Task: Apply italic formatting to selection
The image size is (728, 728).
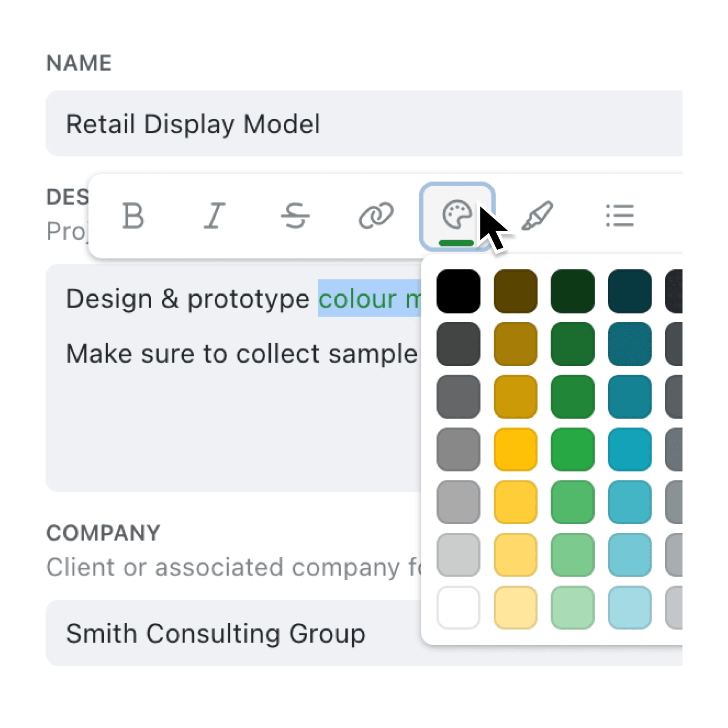Action: point(214,215)
